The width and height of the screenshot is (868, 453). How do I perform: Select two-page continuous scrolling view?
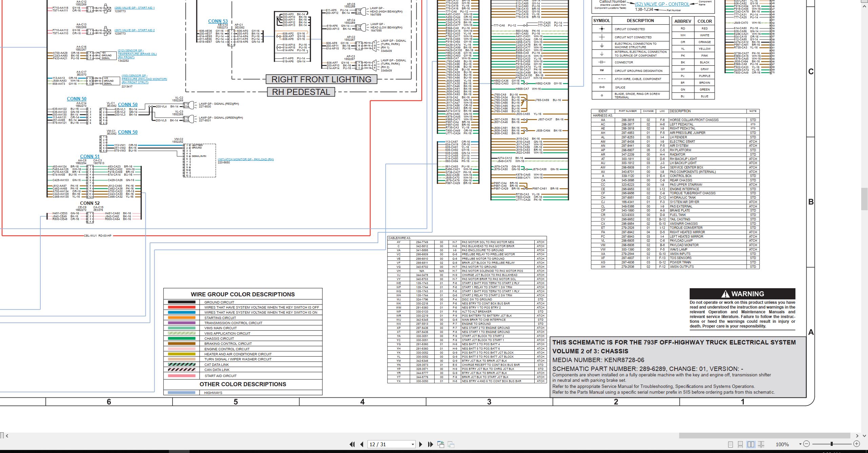coord(761,444)
